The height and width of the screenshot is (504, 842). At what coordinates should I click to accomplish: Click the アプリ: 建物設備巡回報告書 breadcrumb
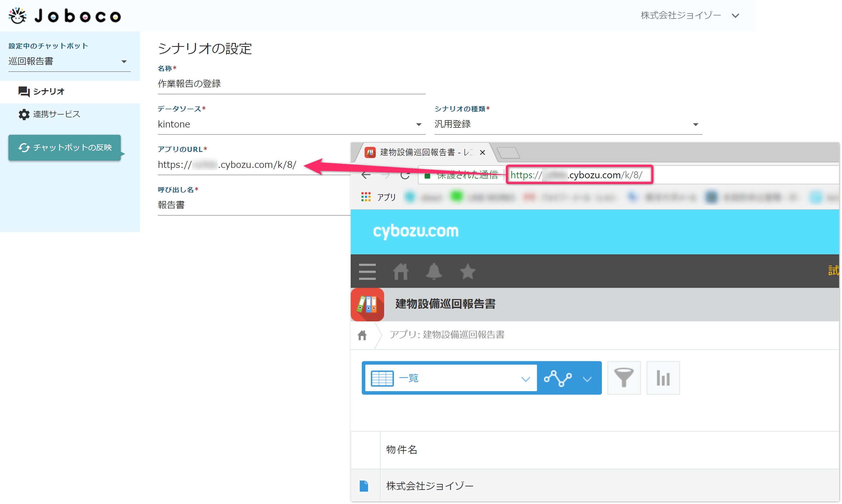coord(447,335)
